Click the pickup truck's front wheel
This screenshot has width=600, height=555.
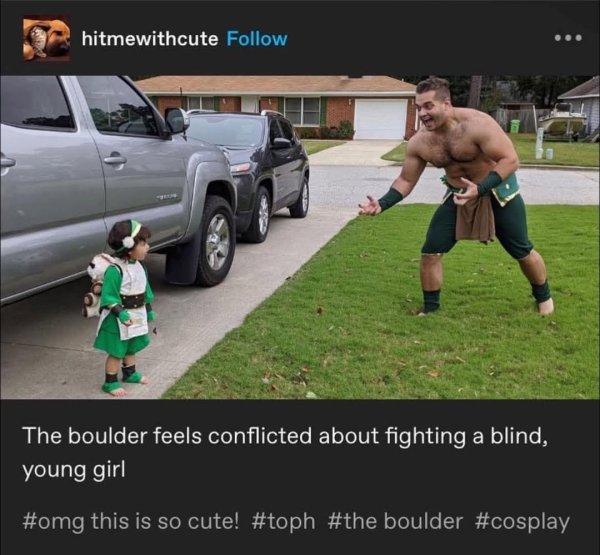(x=216, y=242)
